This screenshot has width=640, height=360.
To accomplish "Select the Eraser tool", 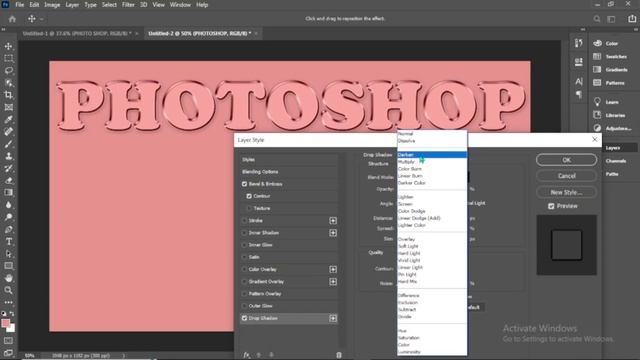I will (x=9, y=180).
